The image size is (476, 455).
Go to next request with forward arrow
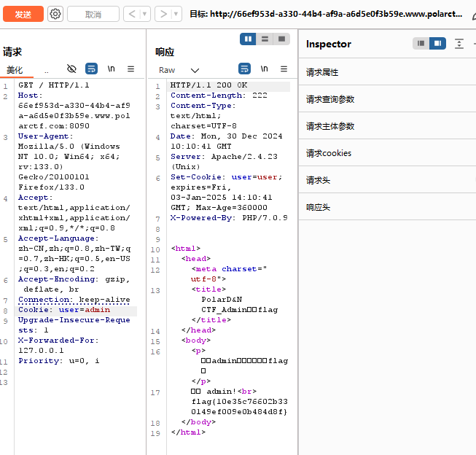163,14
